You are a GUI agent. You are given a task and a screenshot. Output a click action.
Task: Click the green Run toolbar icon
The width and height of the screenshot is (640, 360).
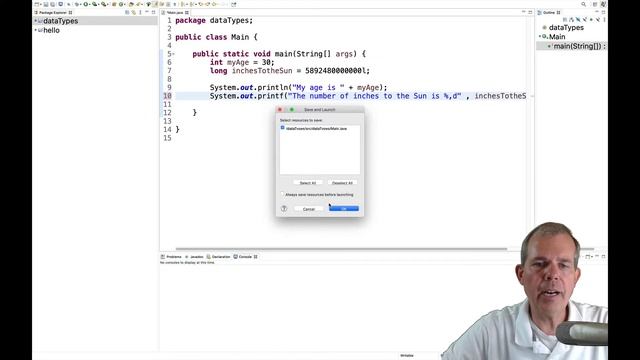85,4
